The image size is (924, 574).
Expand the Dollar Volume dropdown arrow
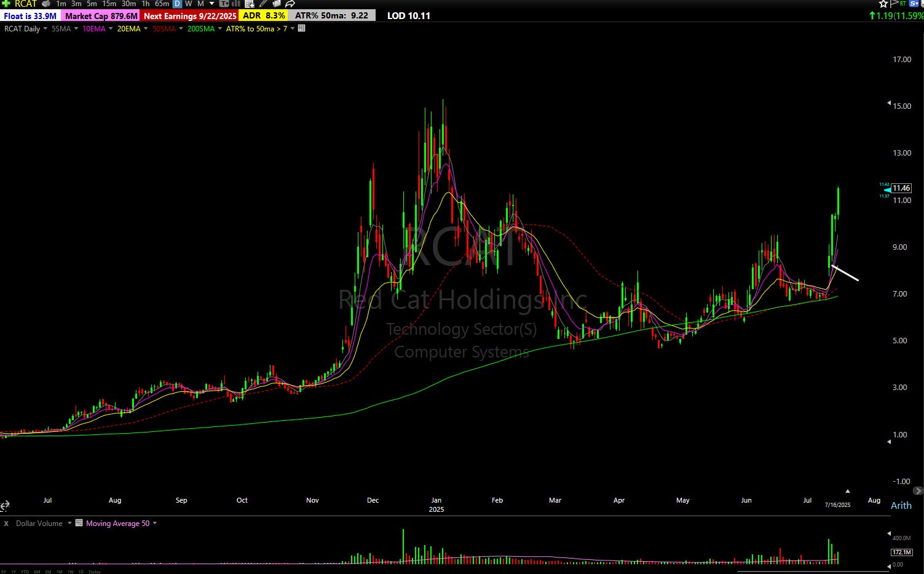tap(69, 523)
